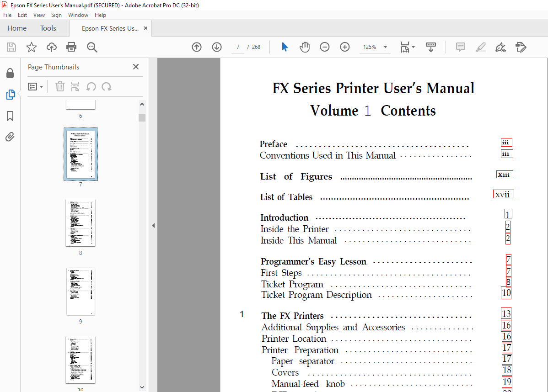The width and height of the screenshot is (548, 392).
Task: Collapse the navigation pane arrow
Action: (153, 226)
